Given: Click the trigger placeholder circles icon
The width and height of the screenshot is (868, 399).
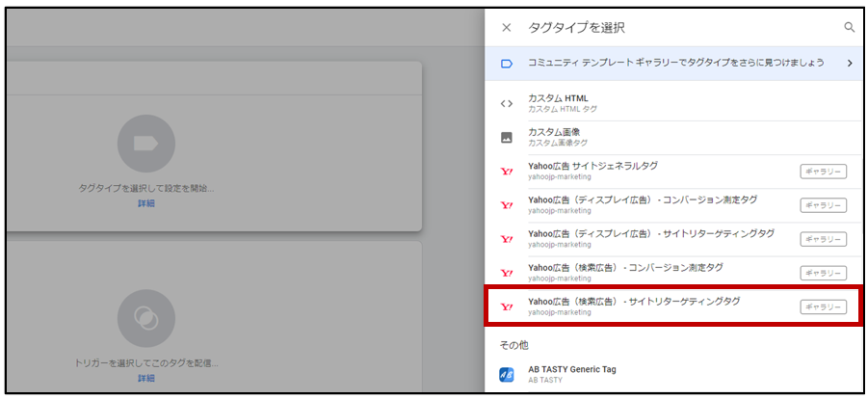Looking at the screenshot, I should (146, 318).
